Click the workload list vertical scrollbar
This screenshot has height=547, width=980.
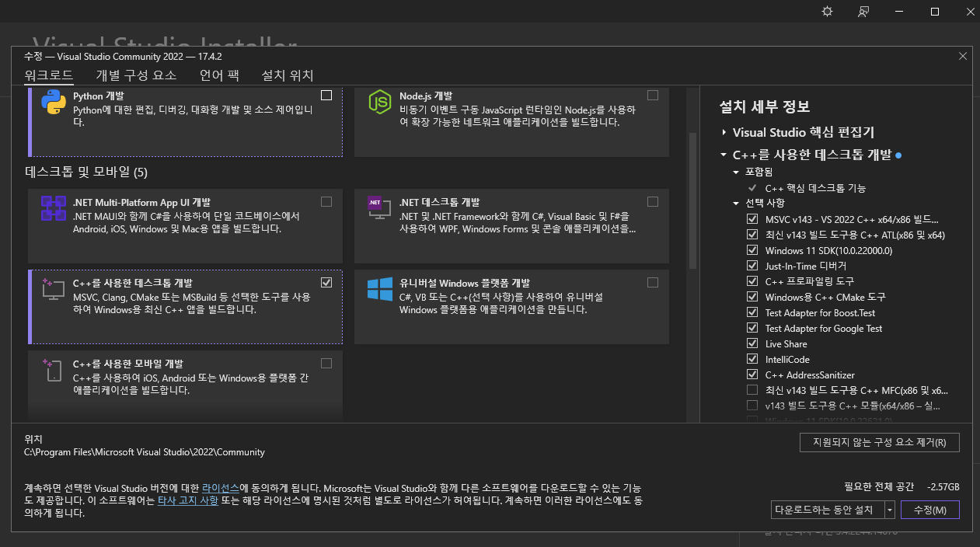coord(692,202)
